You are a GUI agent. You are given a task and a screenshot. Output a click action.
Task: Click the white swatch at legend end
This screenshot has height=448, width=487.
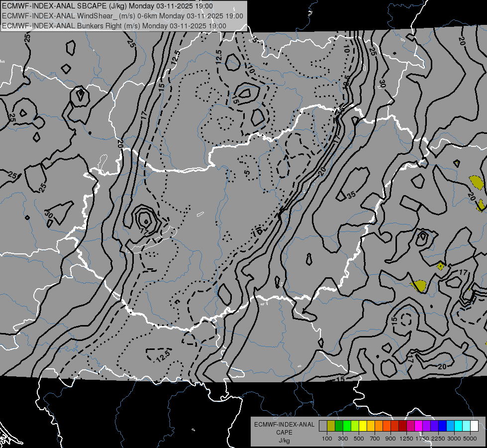coord(474,426)
